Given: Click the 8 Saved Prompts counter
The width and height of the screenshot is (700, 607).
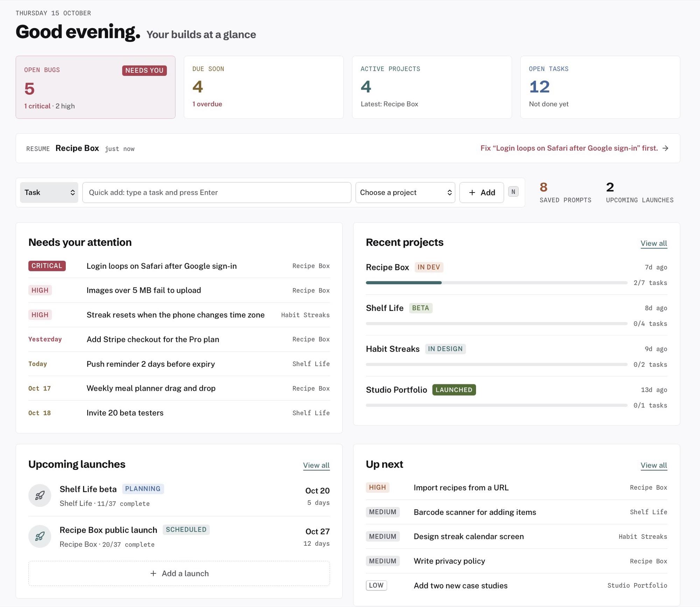Looking at the screenshot, I should point(565,193).
